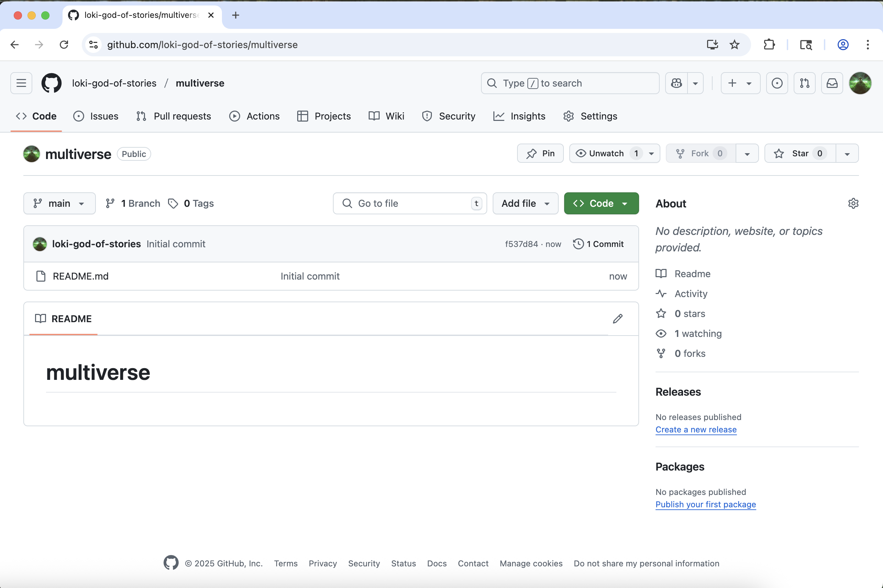Toggle Star on the multiverse repo
Screen dimensions: 883x588
800,154
